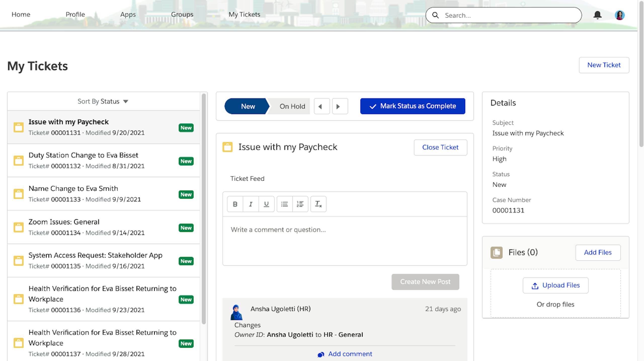The image size is (644, 361).
Task: Click the Close Ticket button
Action: (x=440, y=147)
